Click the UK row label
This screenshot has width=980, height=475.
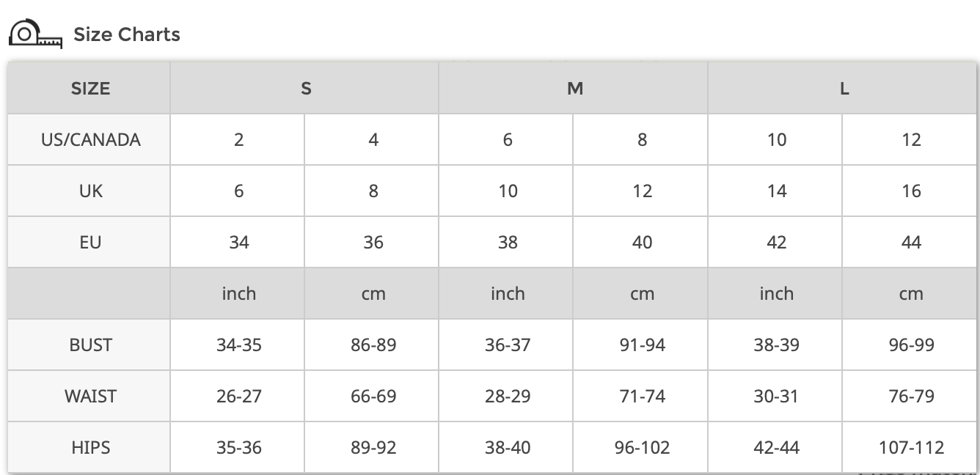[x=90, y=191]
